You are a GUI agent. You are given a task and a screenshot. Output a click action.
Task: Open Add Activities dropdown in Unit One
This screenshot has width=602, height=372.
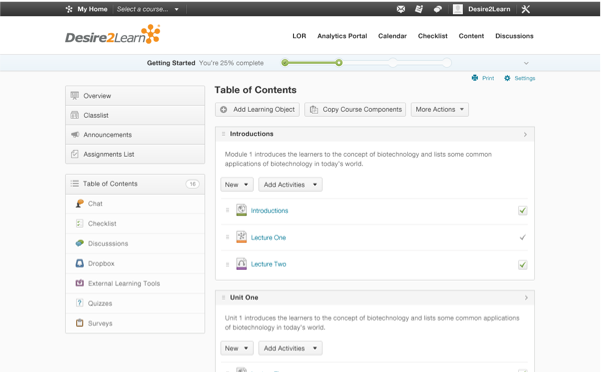(x=290, y=348)
